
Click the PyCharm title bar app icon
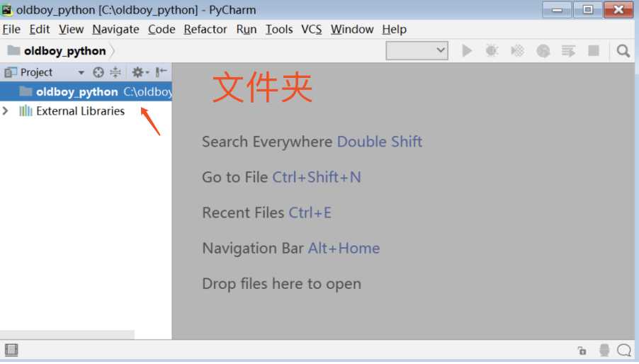(x=7, y=10)
